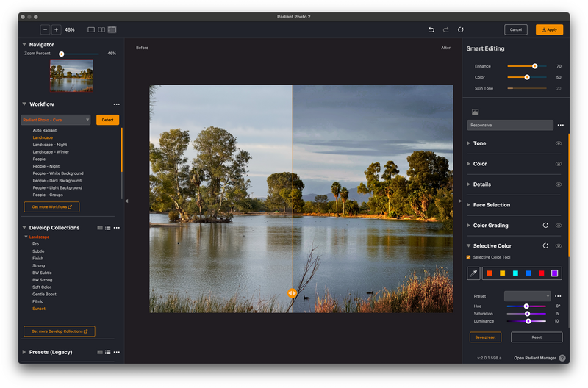Click the before/after split divider handle

(292, 293)
